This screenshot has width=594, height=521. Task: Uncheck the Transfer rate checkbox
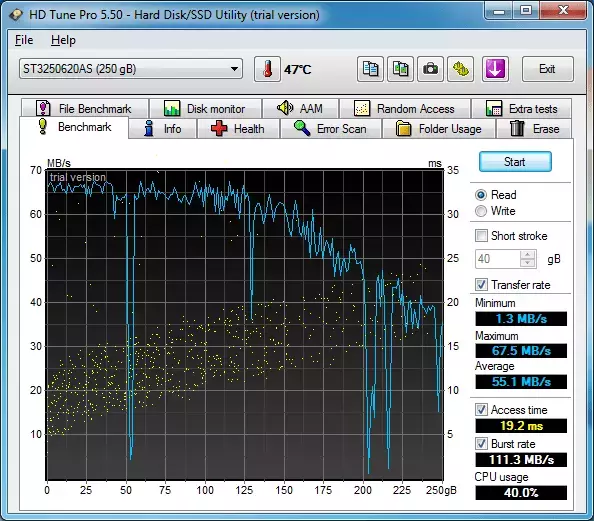481,285
